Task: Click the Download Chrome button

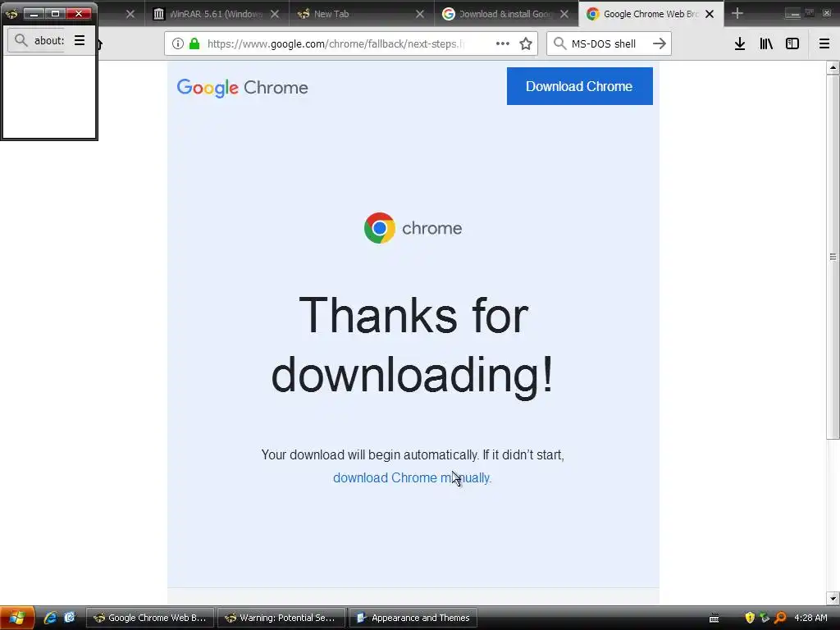Action: [x=580, y=86]
